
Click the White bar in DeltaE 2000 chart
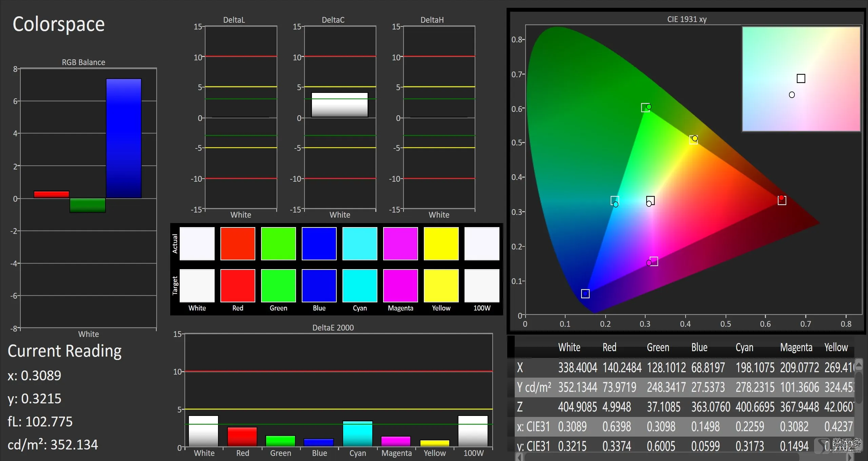(203, 431)
